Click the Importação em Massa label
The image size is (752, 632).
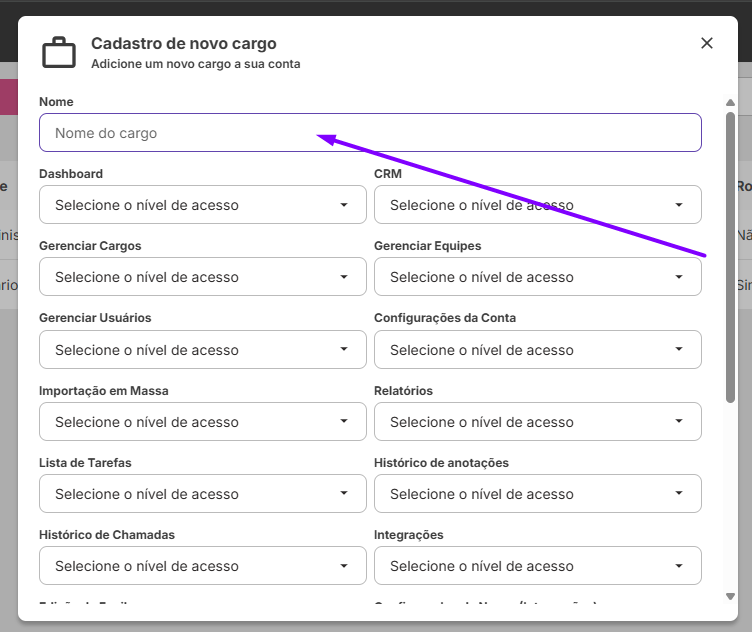(x=104, y=391)
